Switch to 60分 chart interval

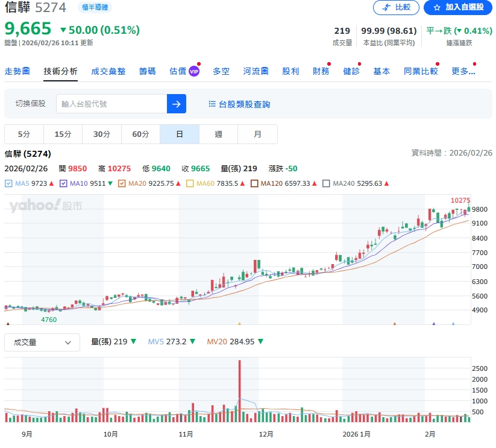tap(140, 134)
